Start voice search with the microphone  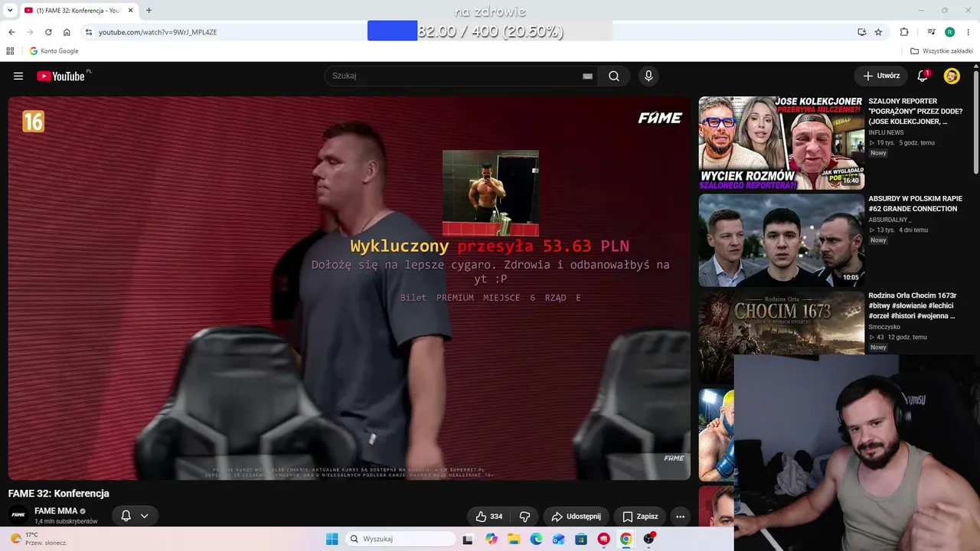click(x=648, y=76)
